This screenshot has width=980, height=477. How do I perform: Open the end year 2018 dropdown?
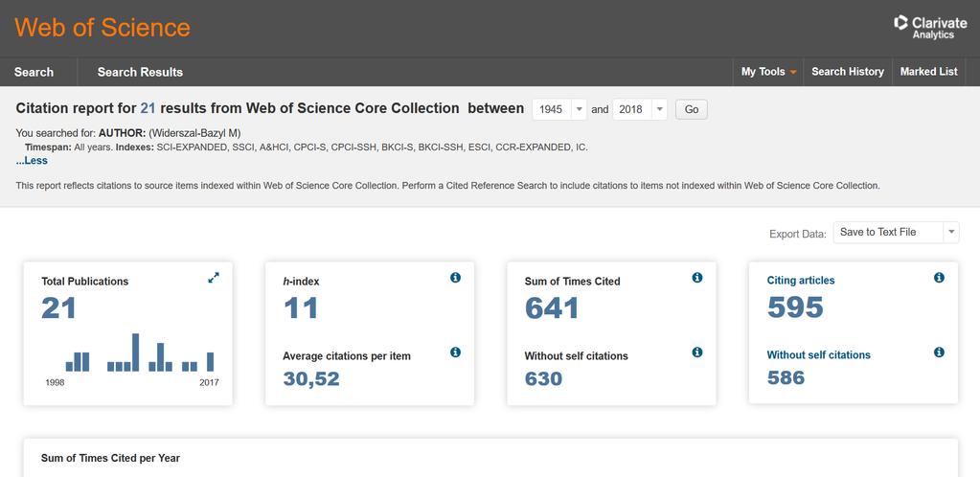click(x=640, y=109)
